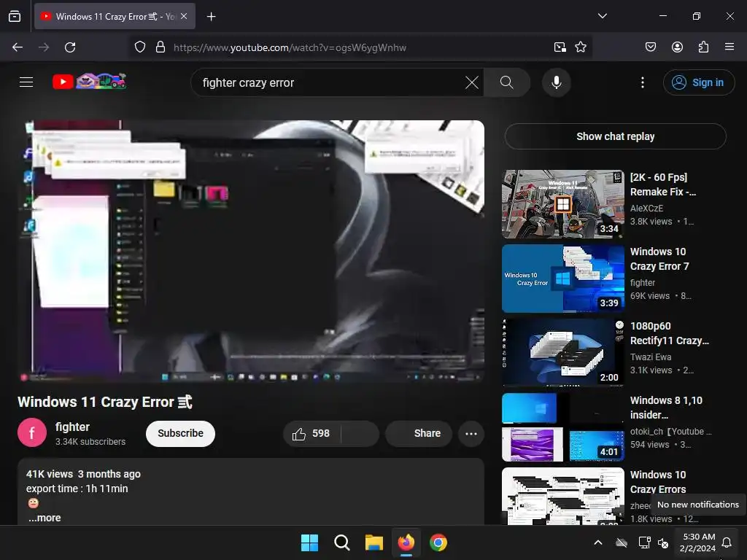
Task: Like the video with 598 likes
Action: [311, 433]
